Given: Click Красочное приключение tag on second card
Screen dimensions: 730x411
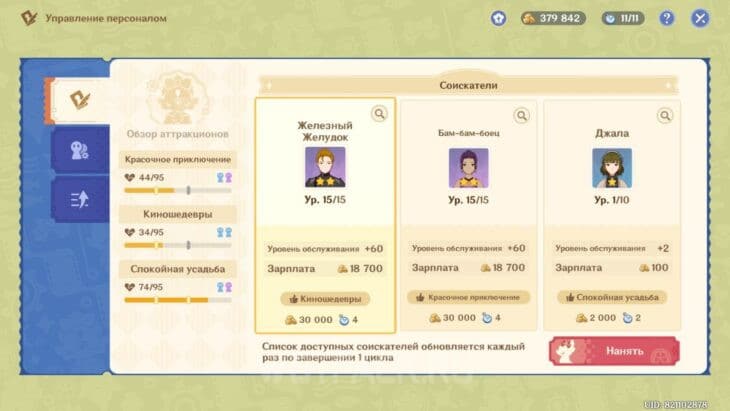Looking at the screenshot, I should (468, 298).
